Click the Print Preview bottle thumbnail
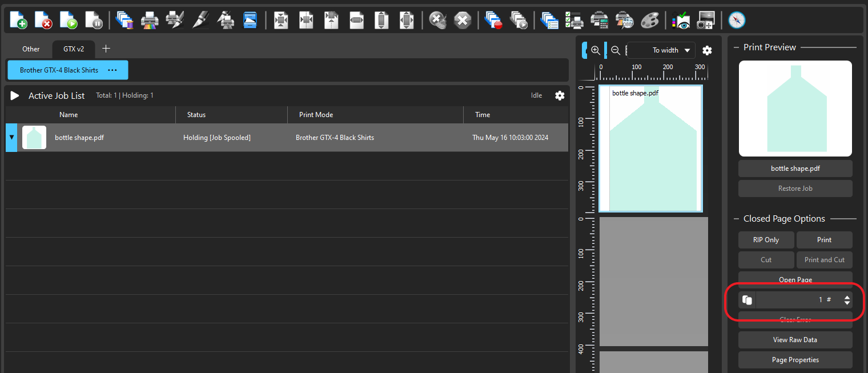The width and height of the screenshot is (868, 373). click(795, 109)
